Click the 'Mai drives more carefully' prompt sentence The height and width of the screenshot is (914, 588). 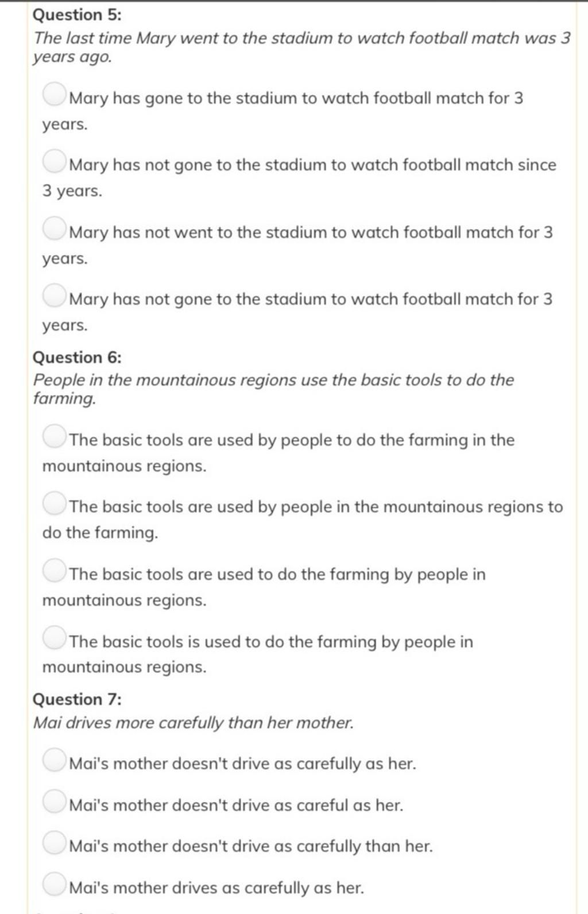coord(194,722)
